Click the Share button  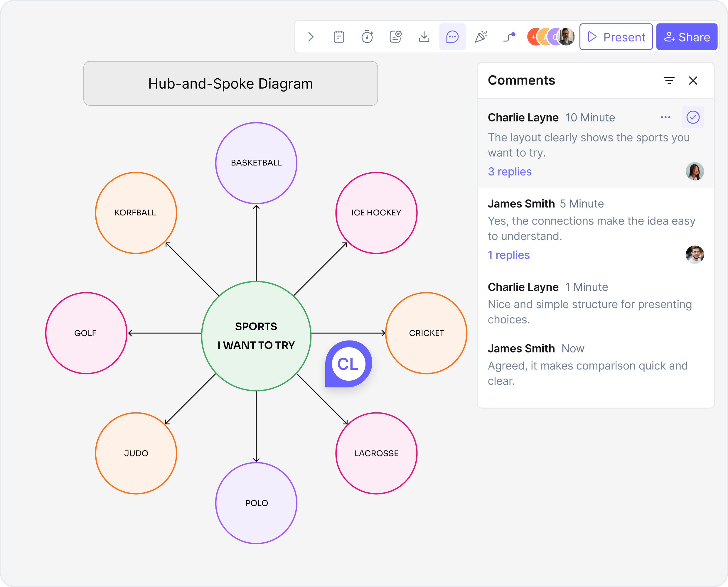[687, 37]
